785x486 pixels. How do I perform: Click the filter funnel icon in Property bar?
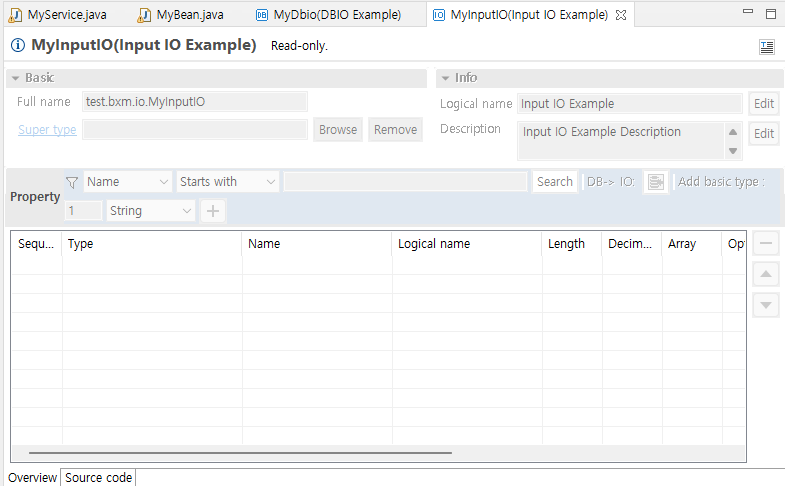[72, 182]
